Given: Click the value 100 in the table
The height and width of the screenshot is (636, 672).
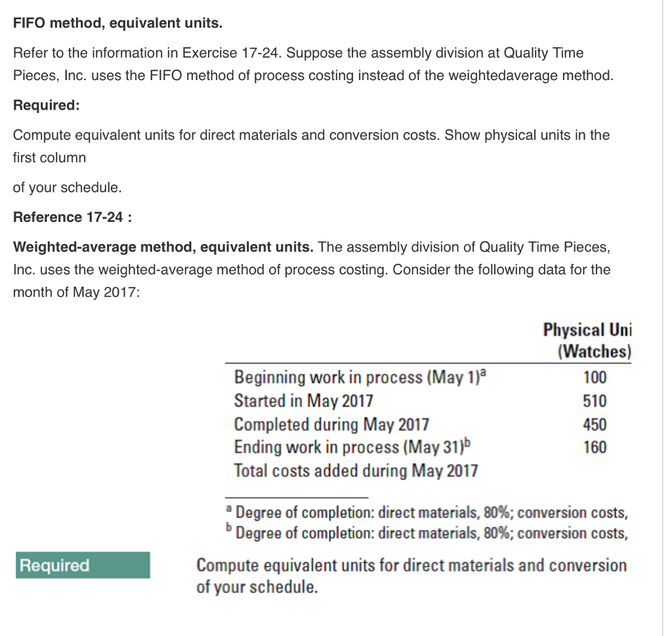Looking at the screenshot, I should coord(595,377).
